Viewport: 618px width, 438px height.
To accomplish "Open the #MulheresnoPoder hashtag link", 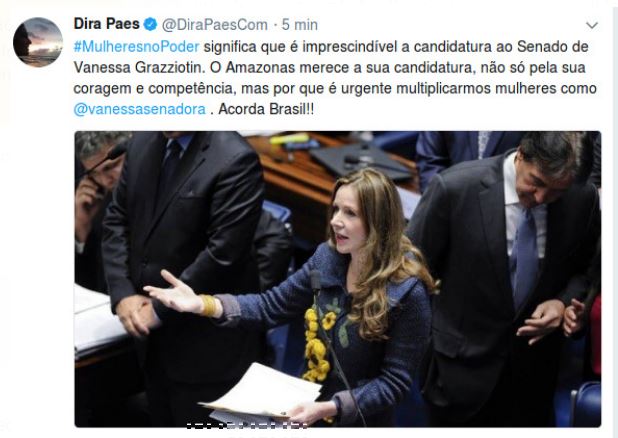I will pos(136,47).
